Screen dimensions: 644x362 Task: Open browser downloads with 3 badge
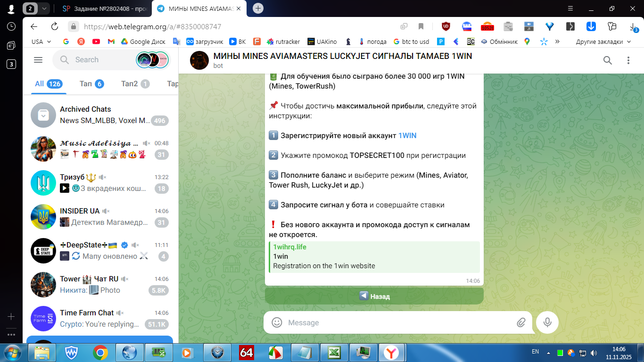634,27
